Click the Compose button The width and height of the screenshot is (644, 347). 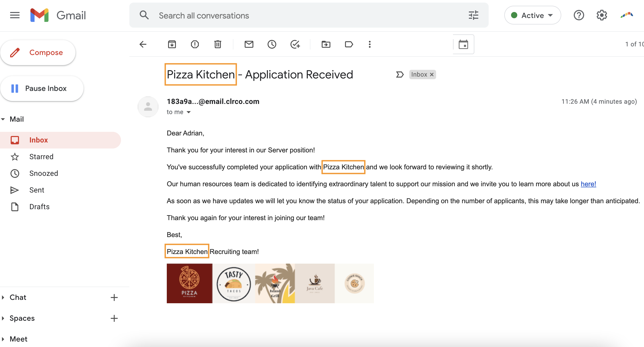click(x=38, y=53)
